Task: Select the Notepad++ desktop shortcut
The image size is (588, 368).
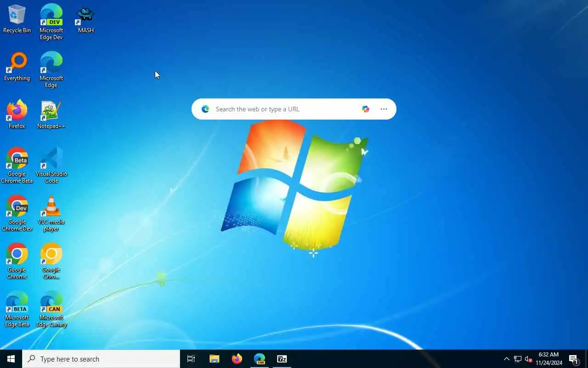Action: pos(51,115)
